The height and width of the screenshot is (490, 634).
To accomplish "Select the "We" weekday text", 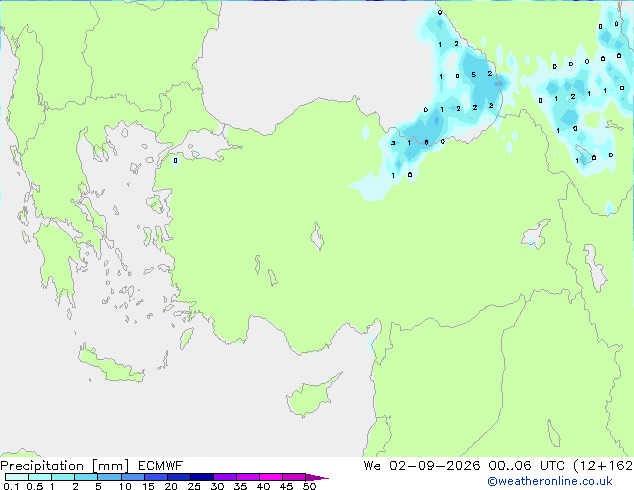I will click(x=372, y=466).
